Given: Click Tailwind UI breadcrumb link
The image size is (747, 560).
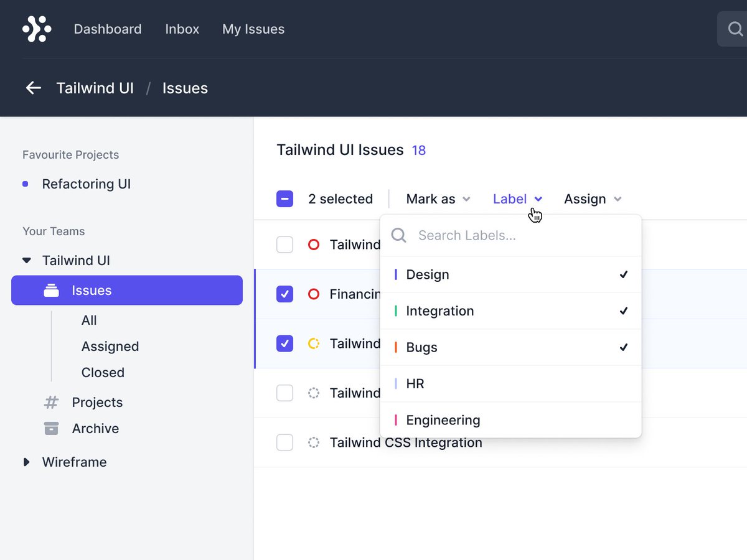Looking at the screenshot, I should (95, 88).
